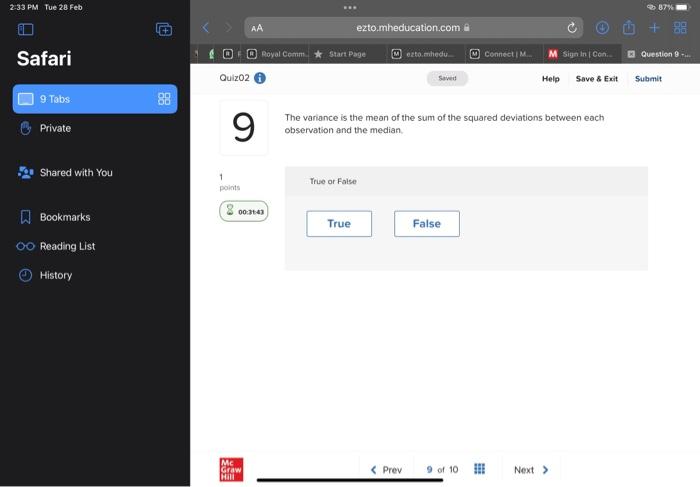Viewport: 700px width, 487px height.
Task: Open the question grid navigator icon
Action: click(x=479, y=469)
